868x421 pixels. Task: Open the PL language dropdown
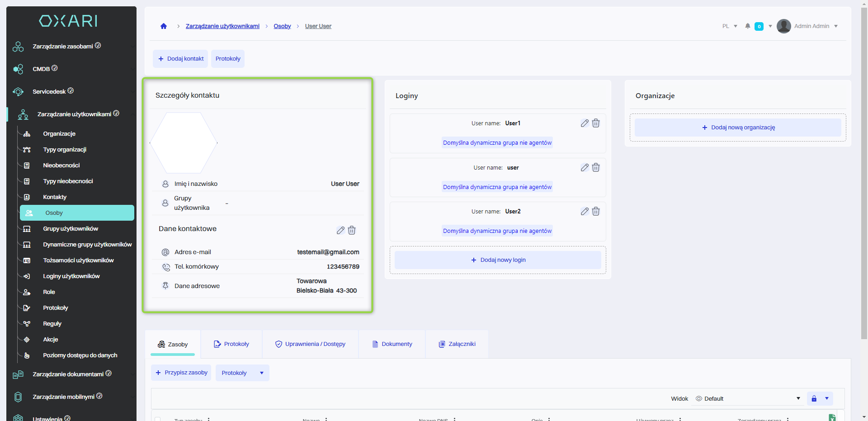[730, 26]
